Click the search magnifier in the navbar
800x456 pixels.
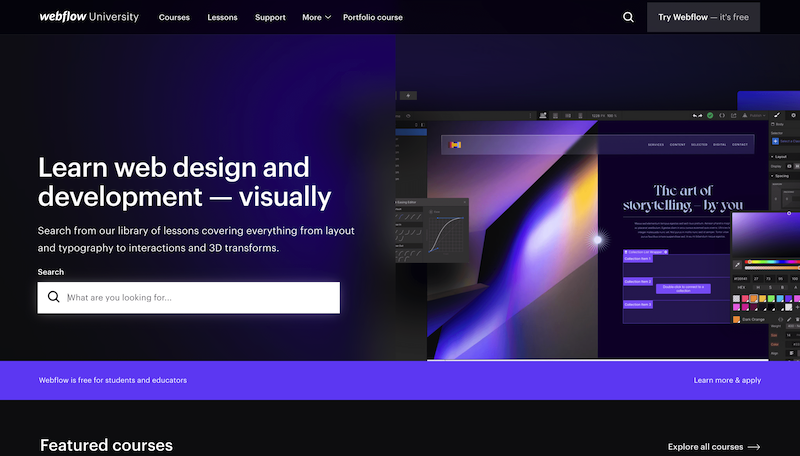(628, 17)
